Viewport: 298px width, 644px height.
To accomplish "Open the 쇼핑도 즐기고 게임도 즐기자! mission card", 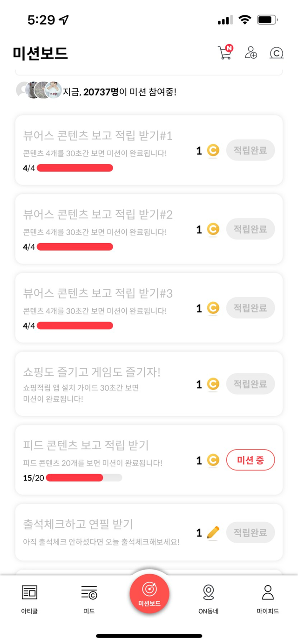I will [x=149, y=384].
